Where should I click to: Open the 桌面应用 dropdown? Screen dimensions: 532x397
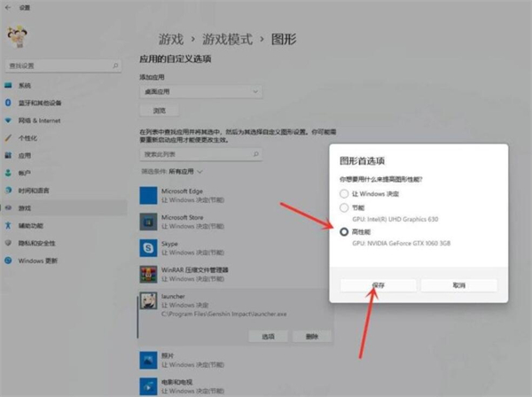pyautogui.click(x=201, y=91)
